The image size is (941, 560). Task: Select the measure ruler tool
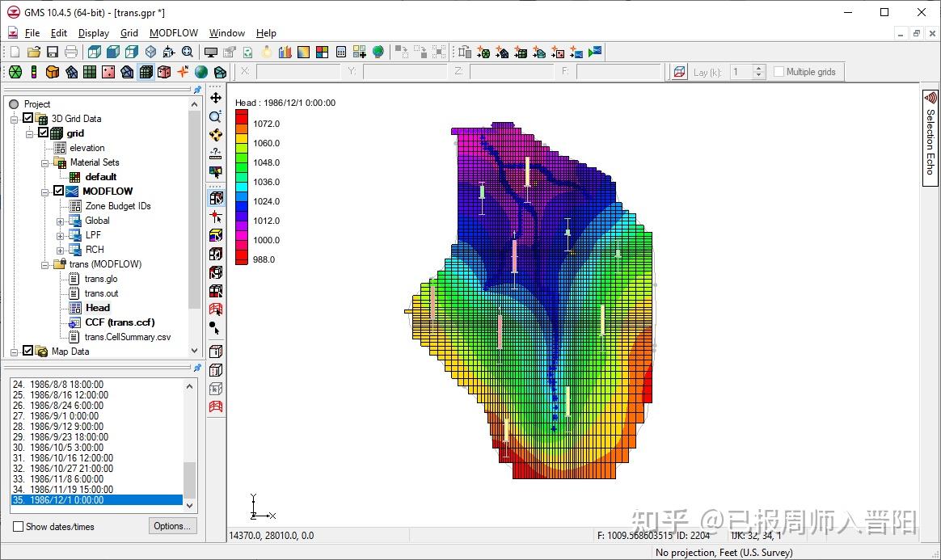[216, 153]
